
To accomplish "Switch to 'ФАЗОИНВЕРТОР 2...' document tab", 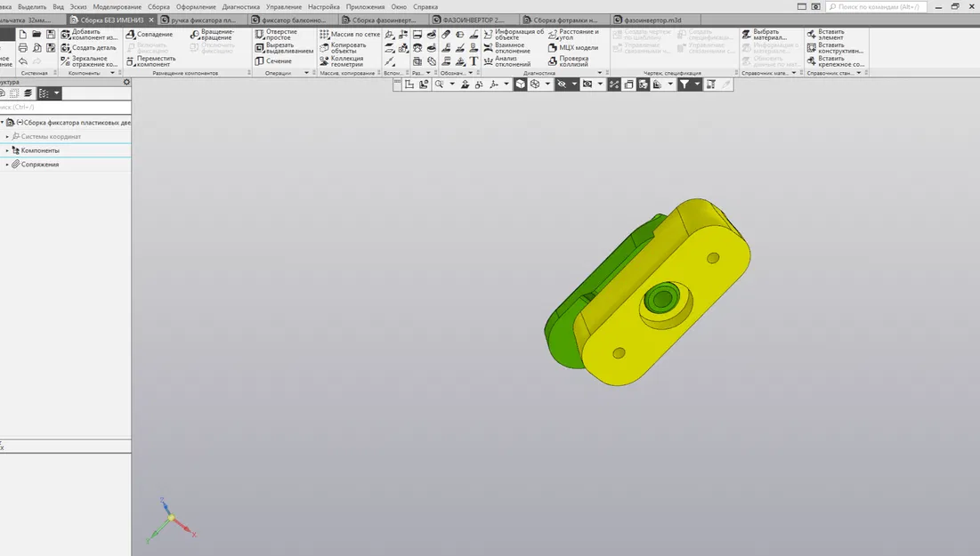I will (474, 20).
